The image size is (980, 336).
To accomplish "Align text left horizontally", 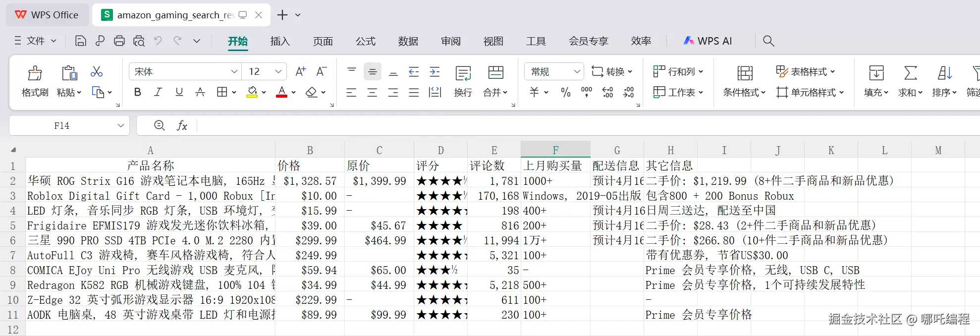I will click(x=351, y=92).
